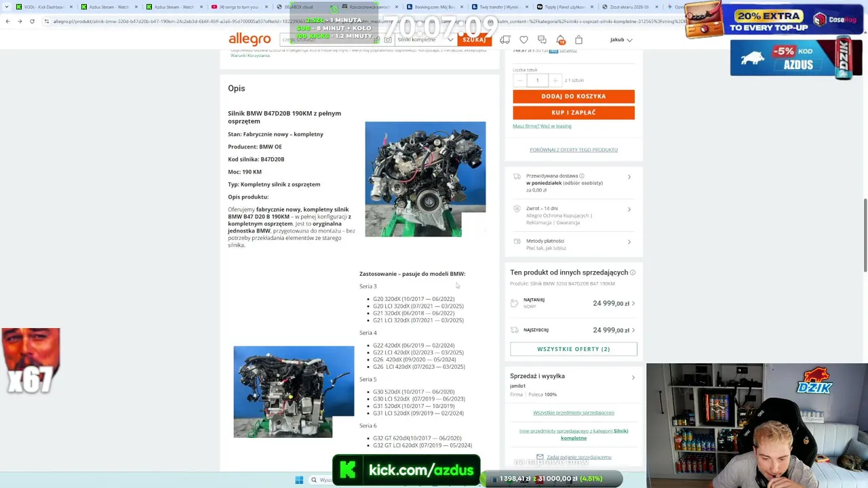Reload the page with the refresh icon

tap(32, 21)
